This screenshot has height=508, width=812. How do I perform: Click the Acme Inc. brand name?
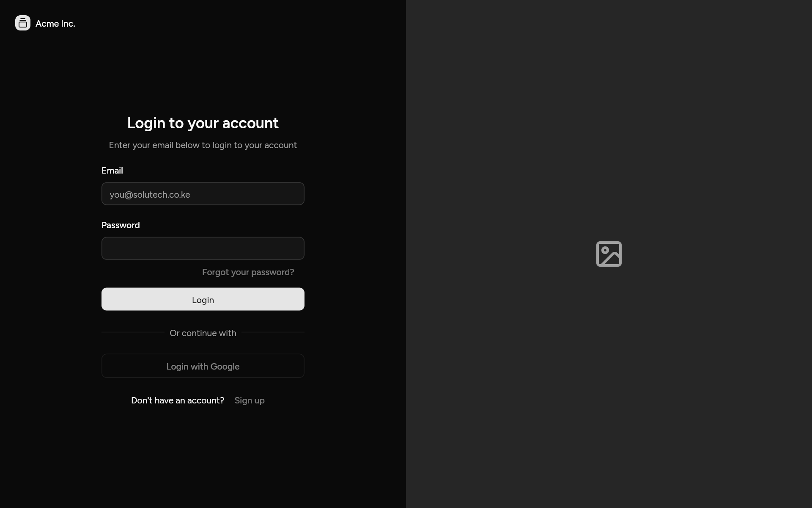tap(55, 24)
